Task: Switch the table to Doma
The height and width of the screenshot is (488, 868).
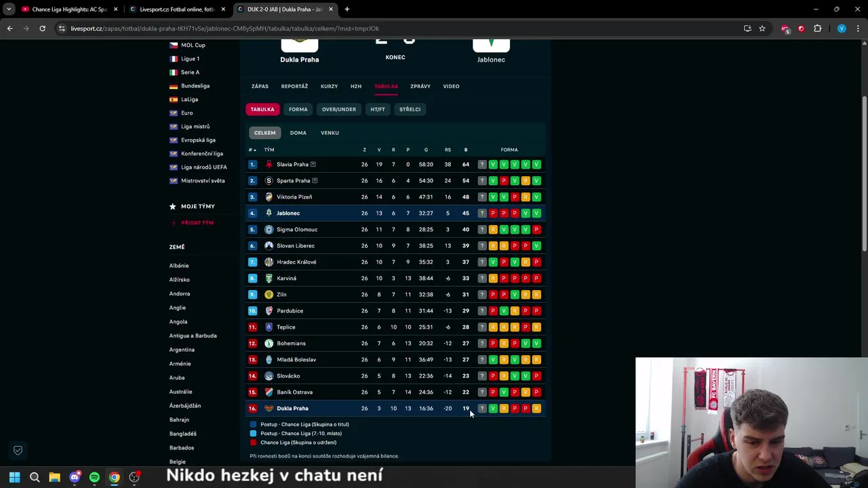Action: coord(298,133)
